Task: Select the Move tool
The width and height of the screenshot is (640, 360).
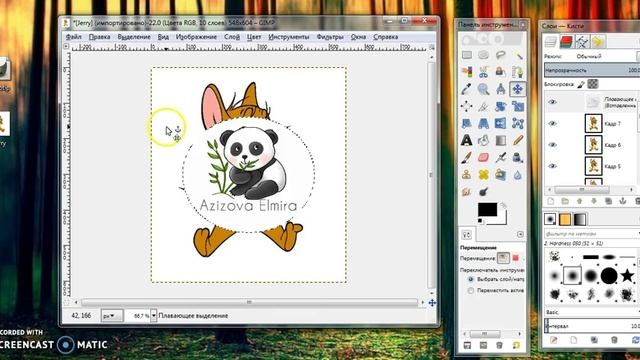Action: (x=518, y=89)
